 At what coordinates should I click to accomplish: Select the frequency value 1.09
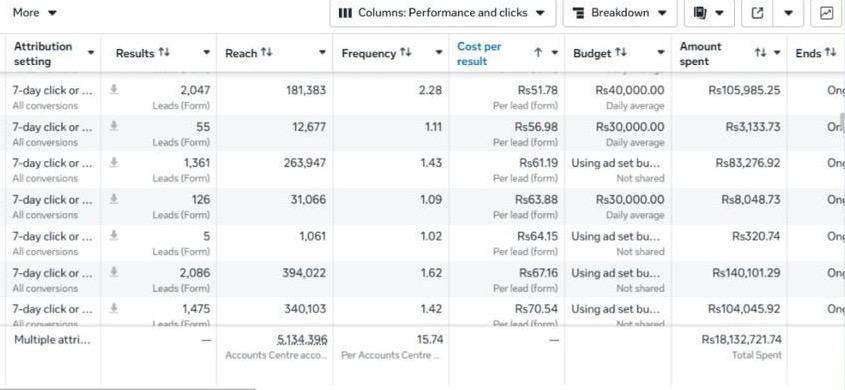[431, 199]
